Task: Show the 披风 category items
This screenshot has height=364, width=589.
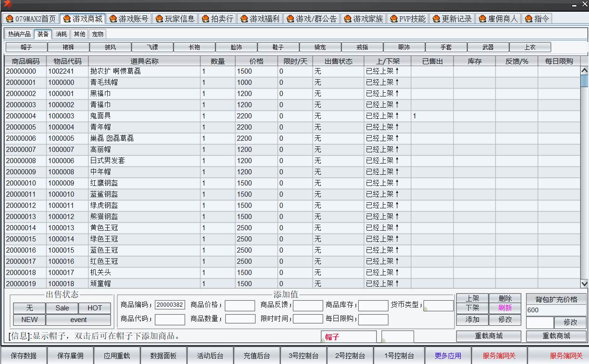Action: pos(111,47)
